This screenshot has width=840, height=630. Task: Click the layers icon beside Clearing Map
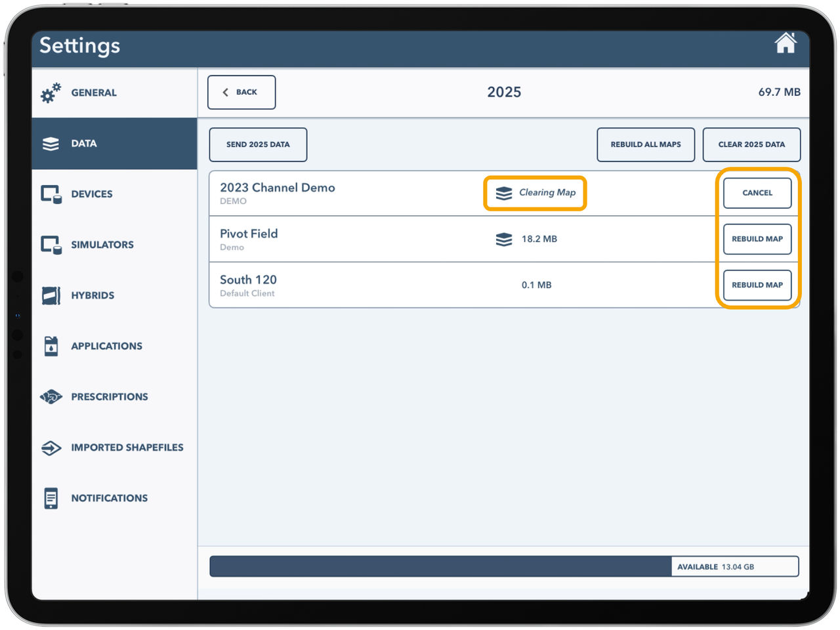(x=503, y=193)
